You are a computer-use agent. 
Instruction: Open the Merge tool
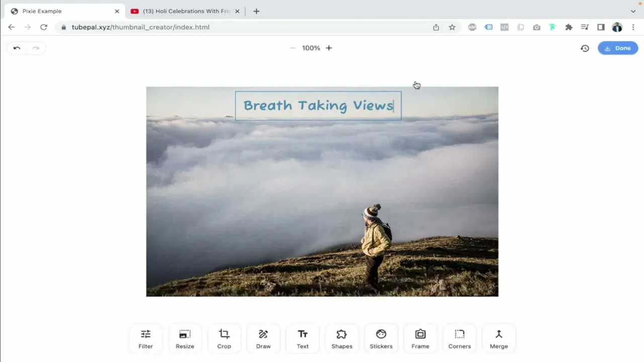point(499,339)
